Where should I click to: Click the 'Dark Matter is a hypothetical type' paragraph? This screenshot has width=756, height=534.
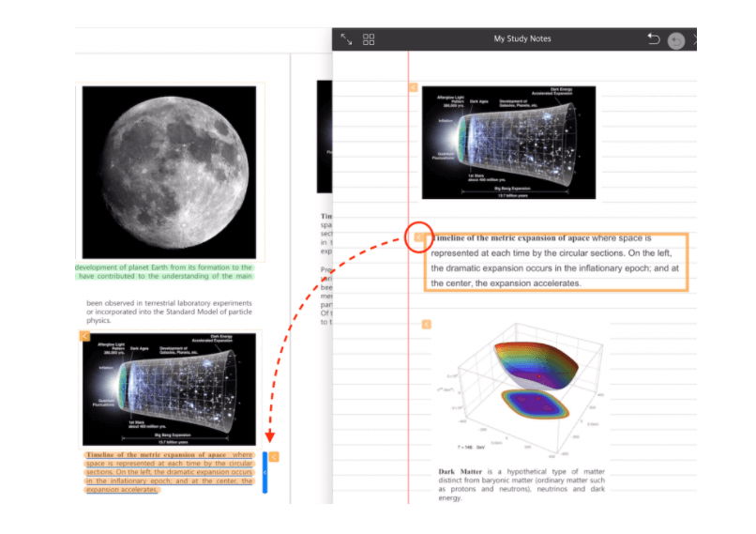click(x=522, y=484)
